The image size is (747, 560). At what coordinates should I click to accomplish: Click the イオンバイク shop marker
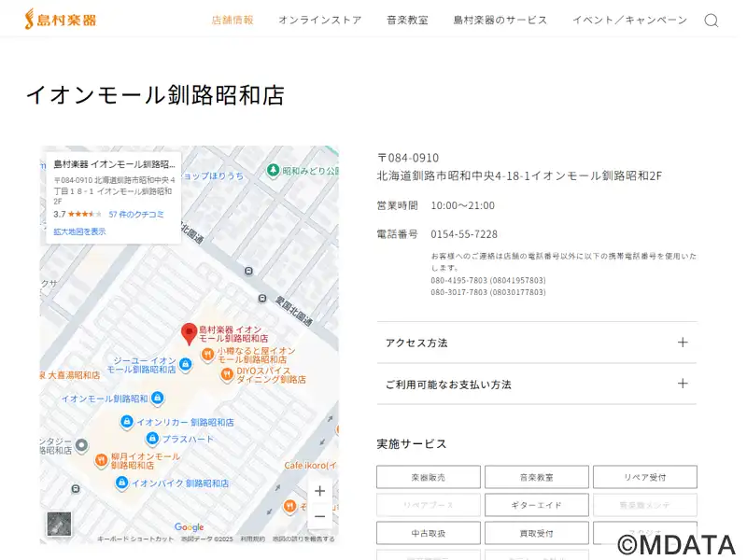[x=122, y=483]
